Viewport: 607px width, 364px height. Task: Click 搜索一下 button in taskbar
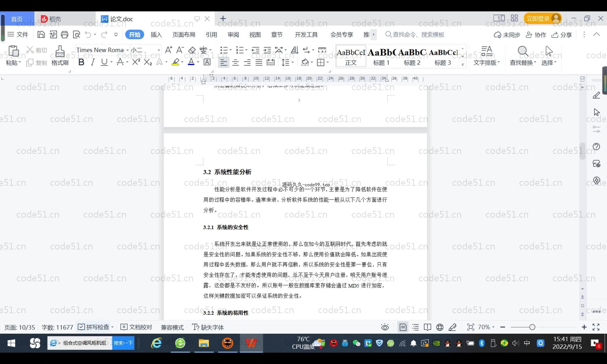[123, 343]
